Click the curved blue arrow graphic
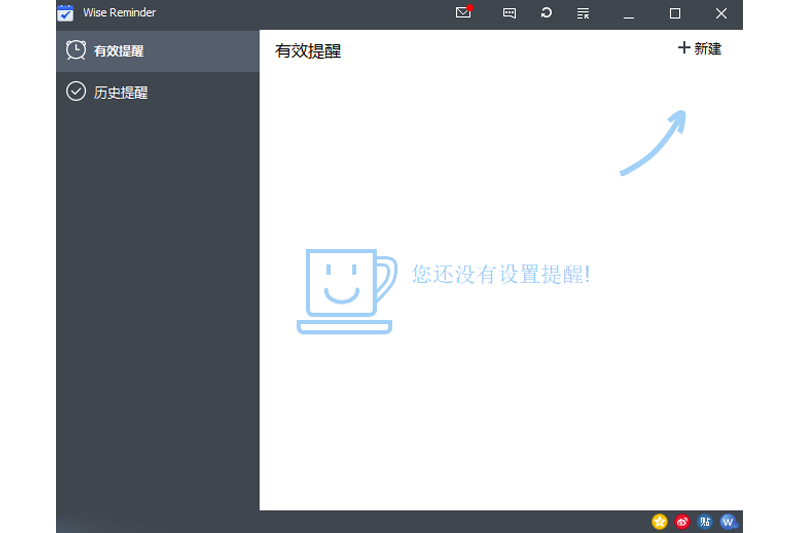This screenshot has width=800, height=533. [655, 142]
